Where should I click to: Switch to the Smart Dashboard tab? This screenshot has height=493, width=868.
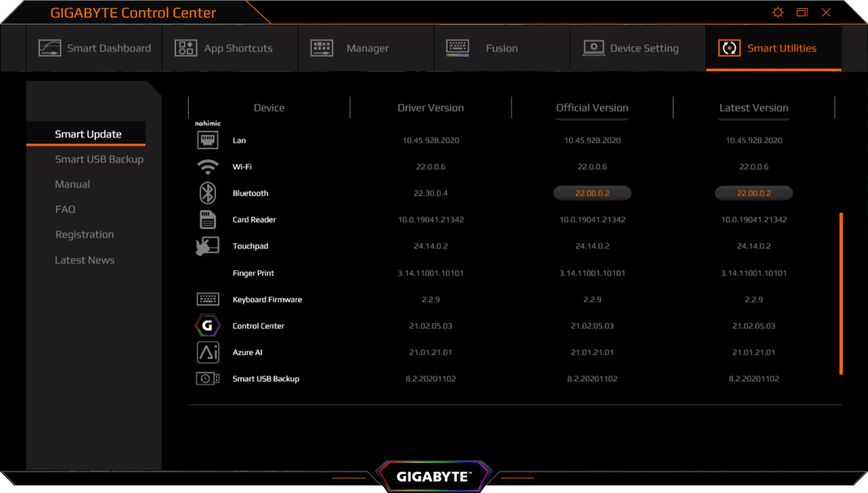pyautogui.click(x=94, y=48)
